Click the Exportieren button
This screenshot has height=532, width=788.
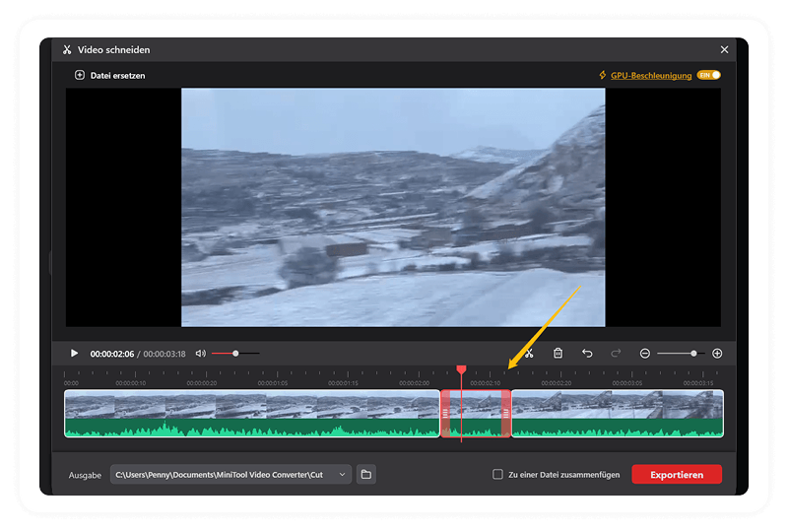pyautogui.click(x=677, y=474)
